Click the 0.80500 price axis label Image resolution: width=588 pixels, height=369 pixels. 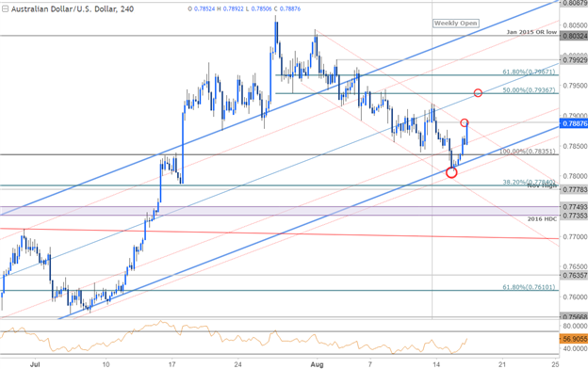(x=575, y=25)
